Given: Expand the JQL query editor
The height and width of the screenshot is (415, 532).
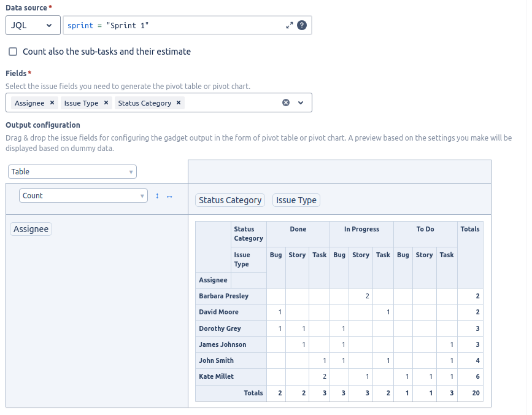Looking at the screenshot, I should 289,25.
